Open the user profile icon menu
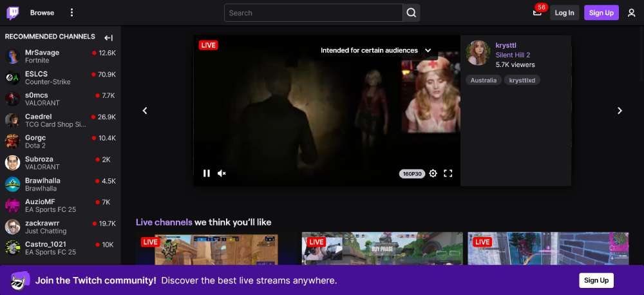This screenshot has height=295, width=644. [x=631, y=13]
